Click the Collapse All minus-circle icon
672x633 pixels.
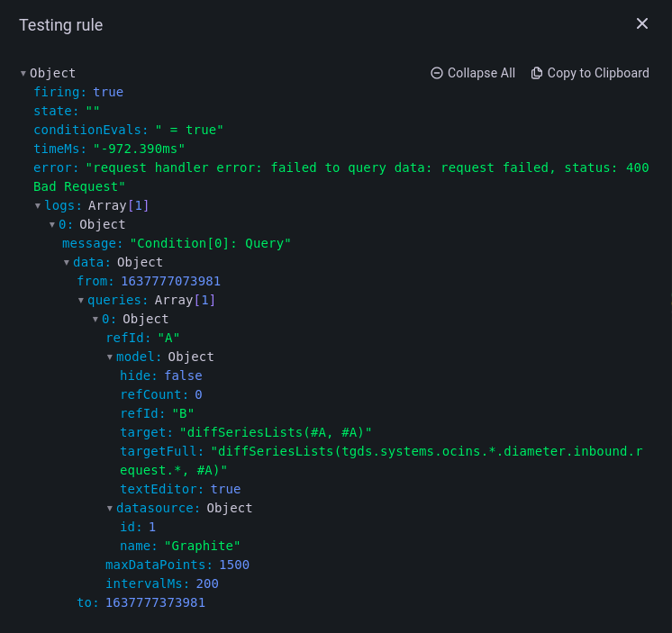coord(437,73)
